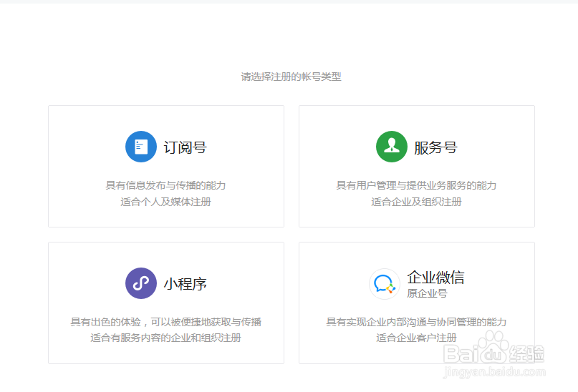Click text 适合企业客户注册
This screenshot has height=392, width=578.
(416, 338)
